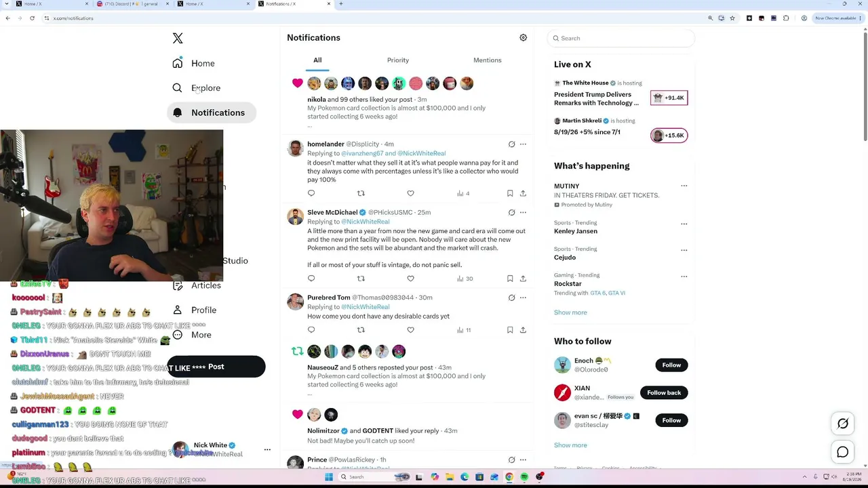Go back in Chrome
The height and width of the screenshot is (488, 868).
coord(7,18)
